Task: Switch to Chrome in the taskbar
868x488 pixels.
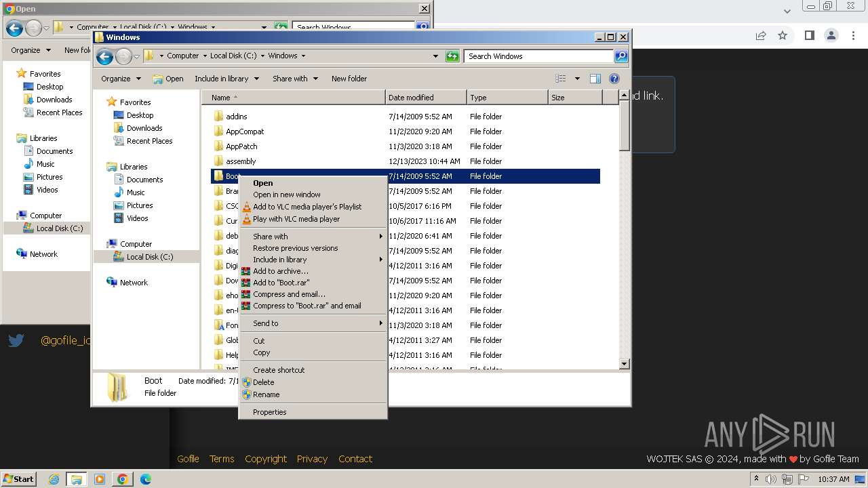Action: pyautogui.click(x=122, y=479)
